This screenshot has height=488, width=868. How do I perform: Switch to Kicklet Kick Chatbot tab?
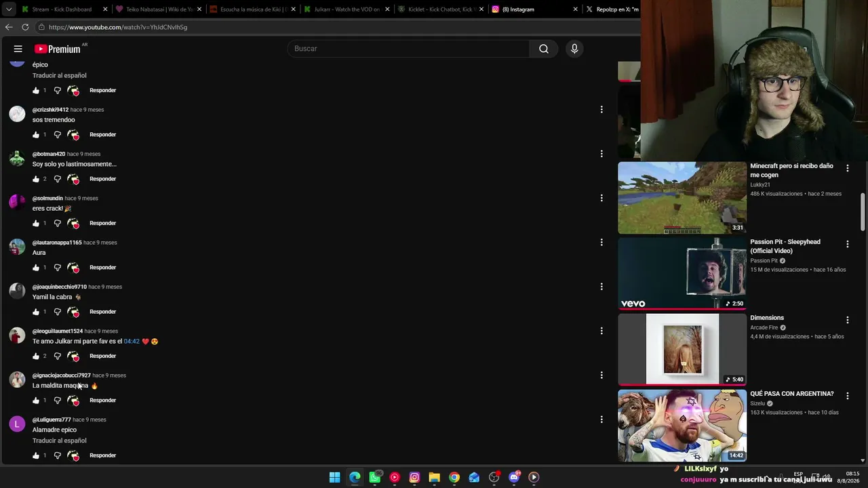tap(441, 9)
